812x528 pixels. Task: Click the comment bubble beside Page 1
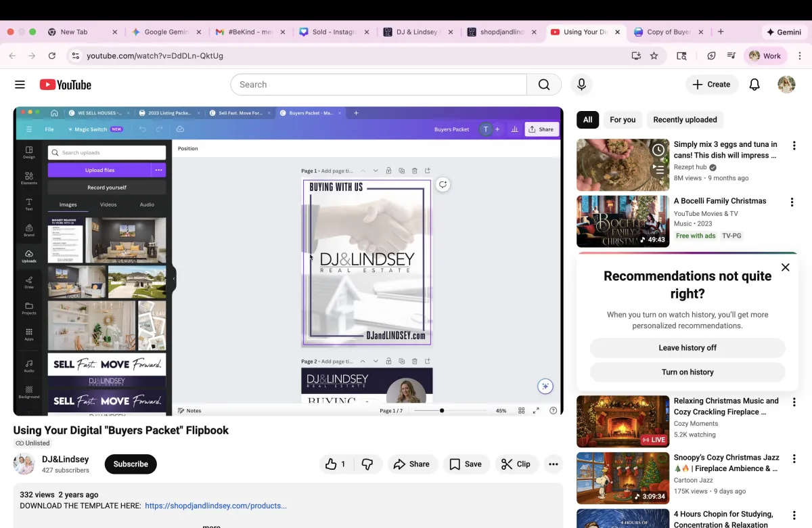coord(443,184)
